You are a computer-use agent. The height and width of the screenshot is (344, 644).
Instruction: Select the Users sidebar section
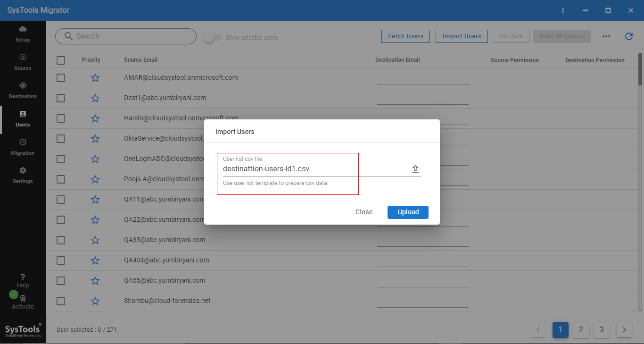(x=23, y=119)
